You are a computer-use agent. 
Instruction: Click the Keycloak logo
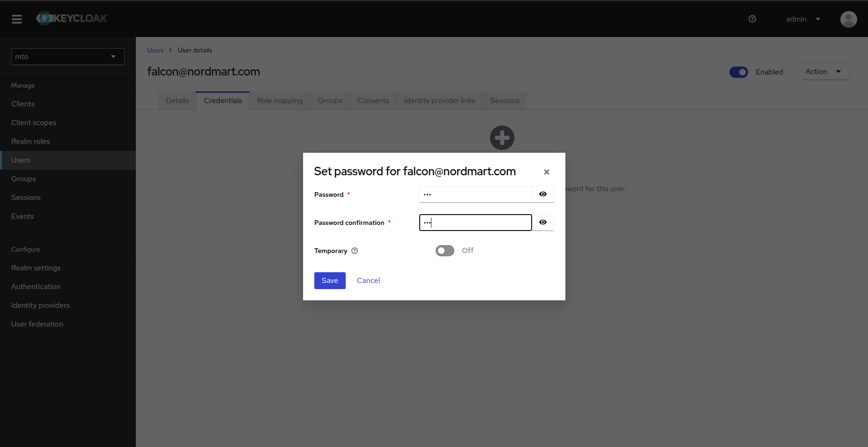click(71, 18)
